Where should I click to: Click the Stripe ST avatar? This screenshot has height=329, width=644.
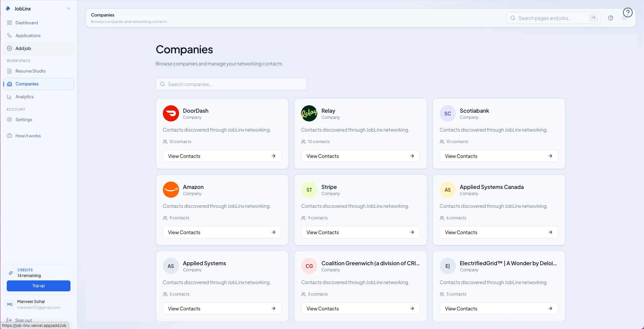(x=309, y=190)
